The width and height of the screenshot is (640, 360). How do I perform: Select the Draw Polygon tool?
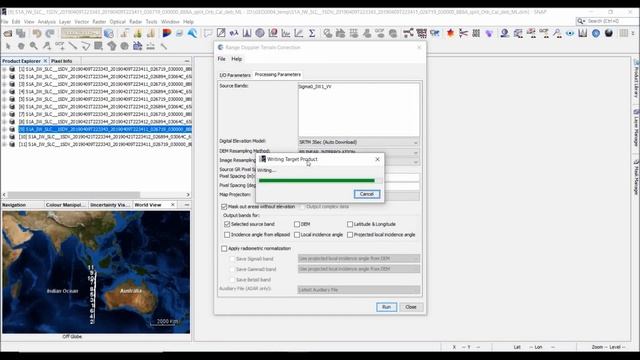click(x=111, y=46)
